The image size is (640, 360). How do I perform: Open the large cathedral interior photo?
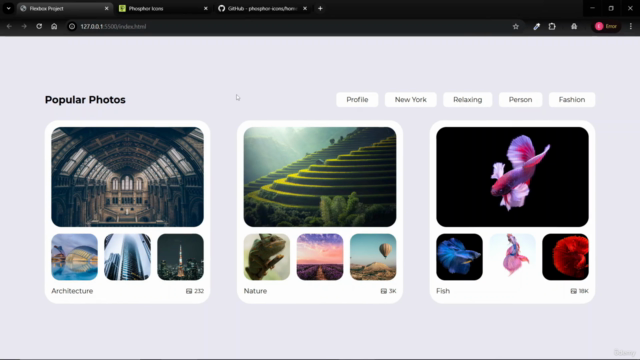click(x=127, y=177)
